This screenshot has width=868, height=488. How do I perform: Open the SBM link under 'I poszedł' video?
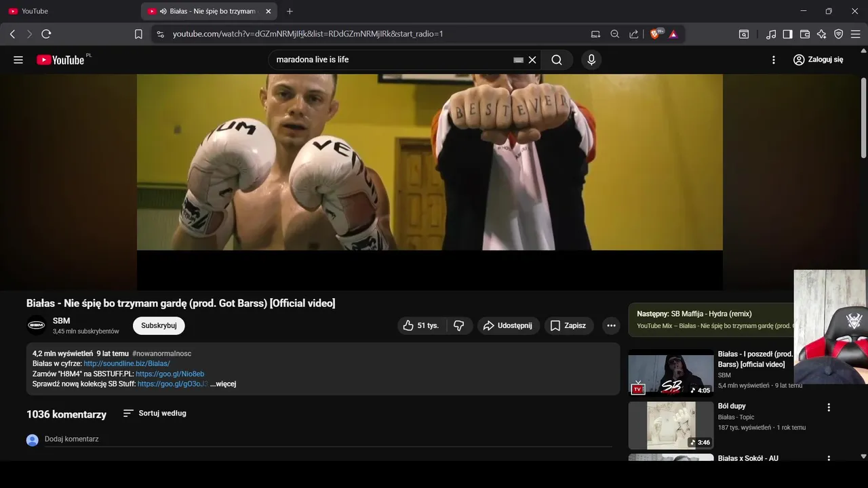pos(724,375)
